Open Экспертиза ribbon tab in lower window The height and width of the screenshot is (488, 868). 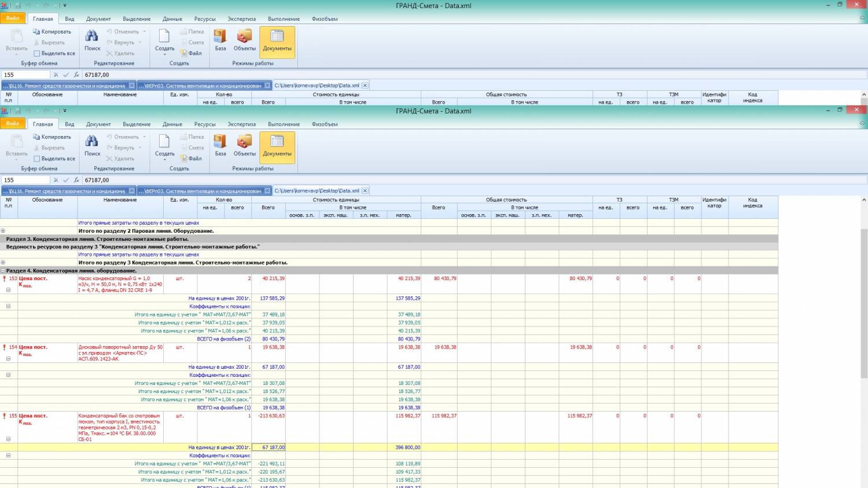tap(241, 124)
